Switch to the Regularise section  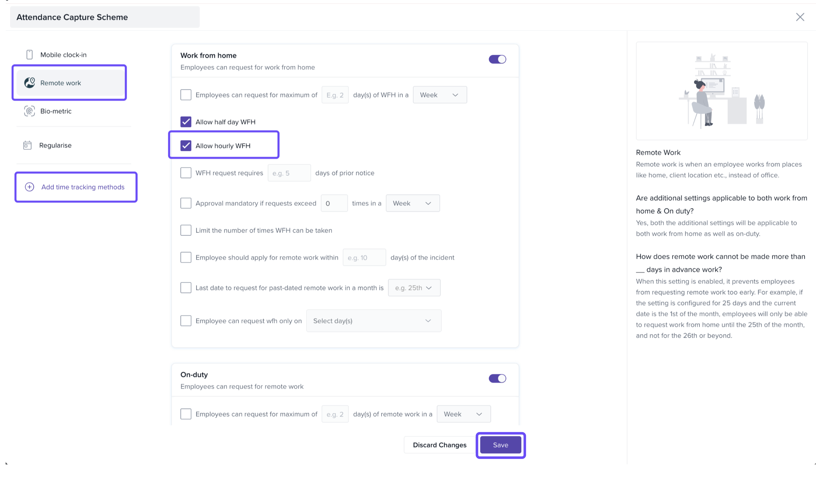[55, 145]
